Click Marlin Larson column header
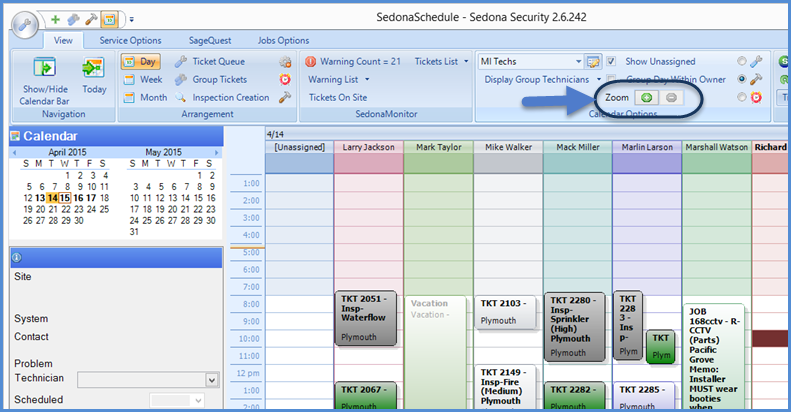This screenshot has width=791, height=412. point(647,147)
